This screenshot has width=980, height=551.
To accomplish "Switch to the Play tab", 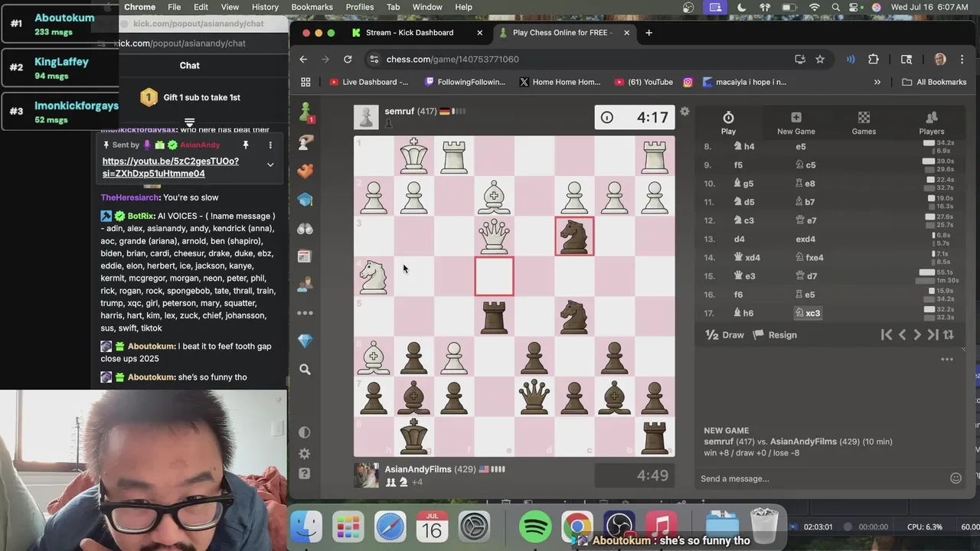I will click(728, 122).
